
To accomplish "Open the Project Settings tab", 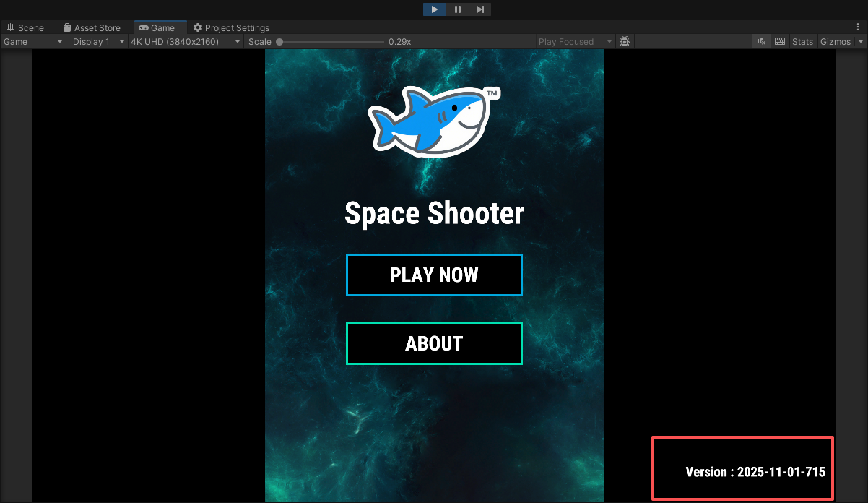I will (231, 27).
